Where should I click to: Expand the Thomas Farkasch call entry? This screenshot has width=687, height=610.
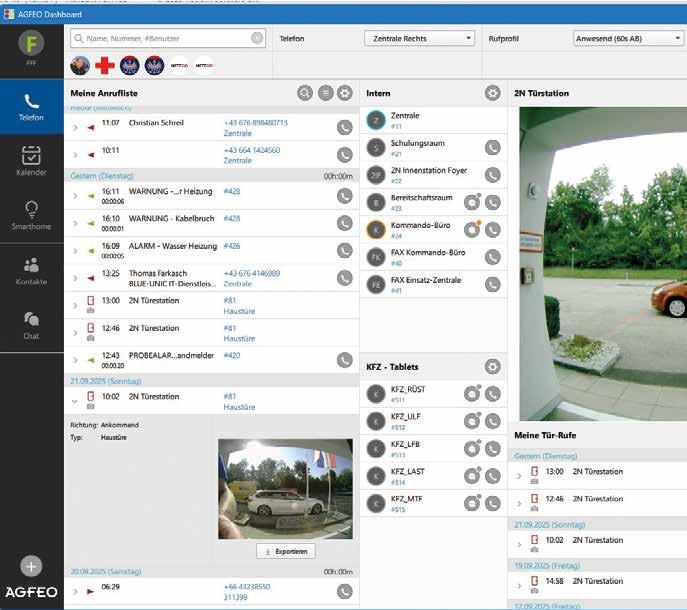(75, 278)
